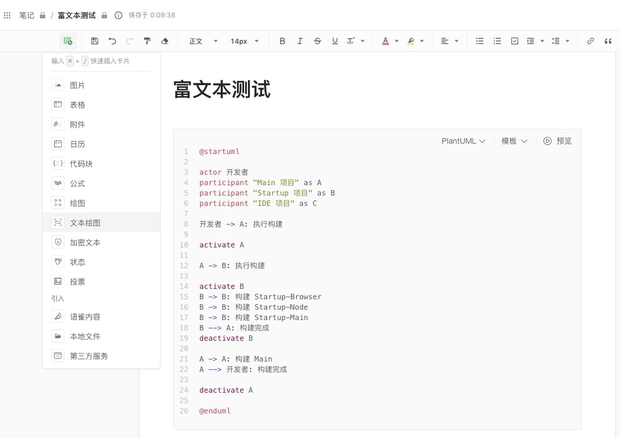Click the line spacing icon

556,41
